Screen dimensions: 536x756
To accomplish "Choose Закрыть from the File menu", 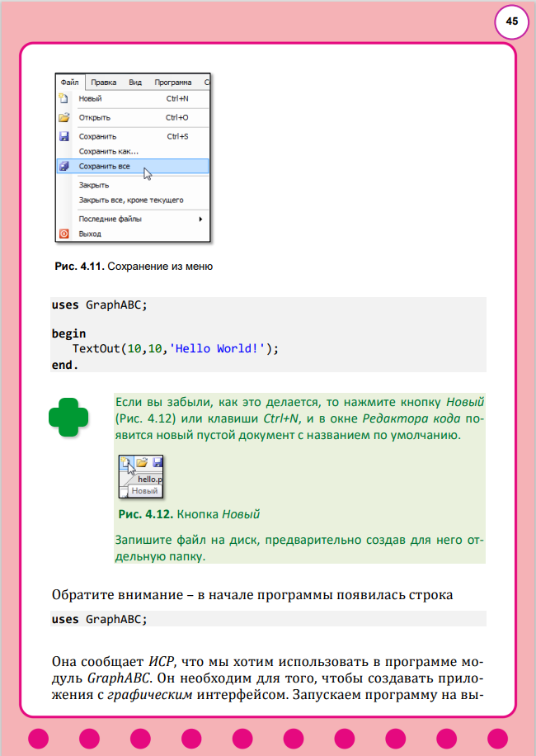I will (93, 185).
